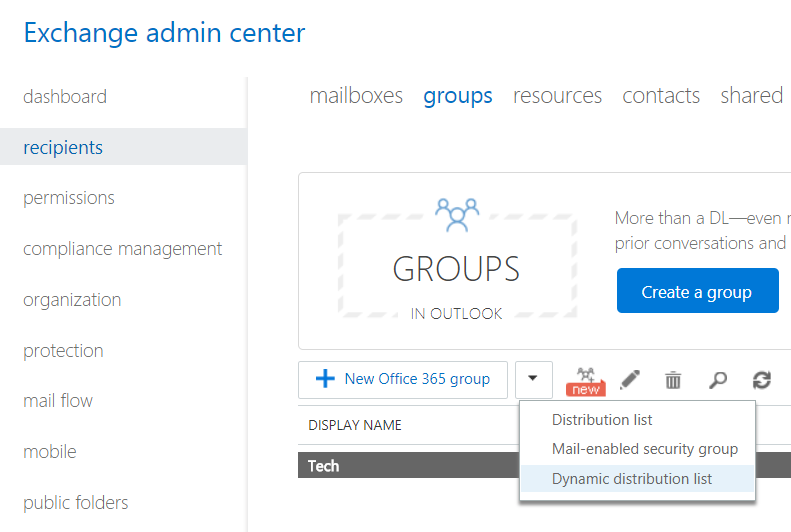Image resolution: width=791 pixels, height=532 pixels.
Task: Open dashboard in the left navigation
Action: 65,96
